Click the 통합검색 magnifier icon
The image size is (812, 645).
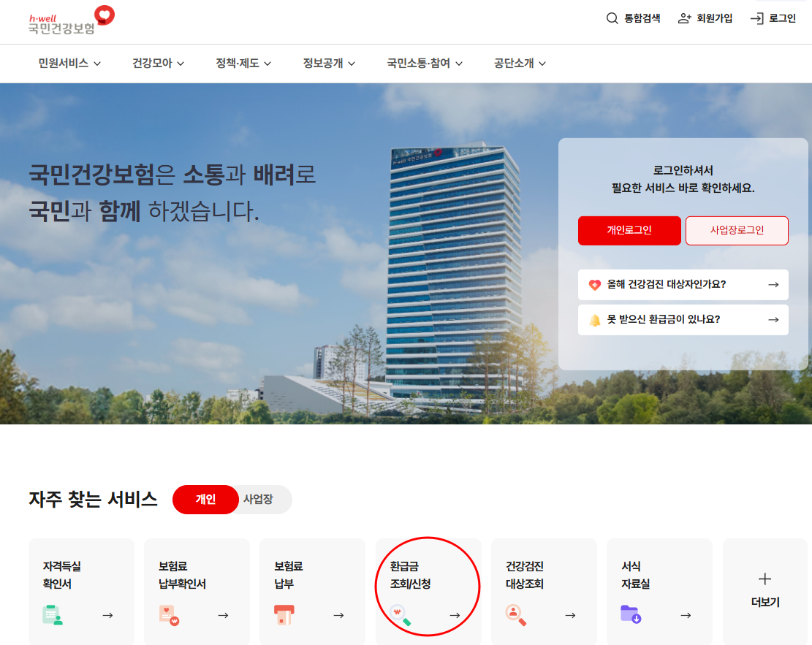(x=612, y=19)
